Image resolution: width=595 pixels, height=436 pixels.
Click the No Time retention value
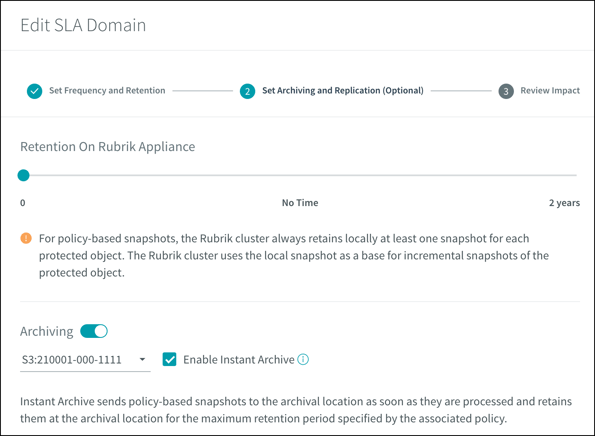[300, 203]
